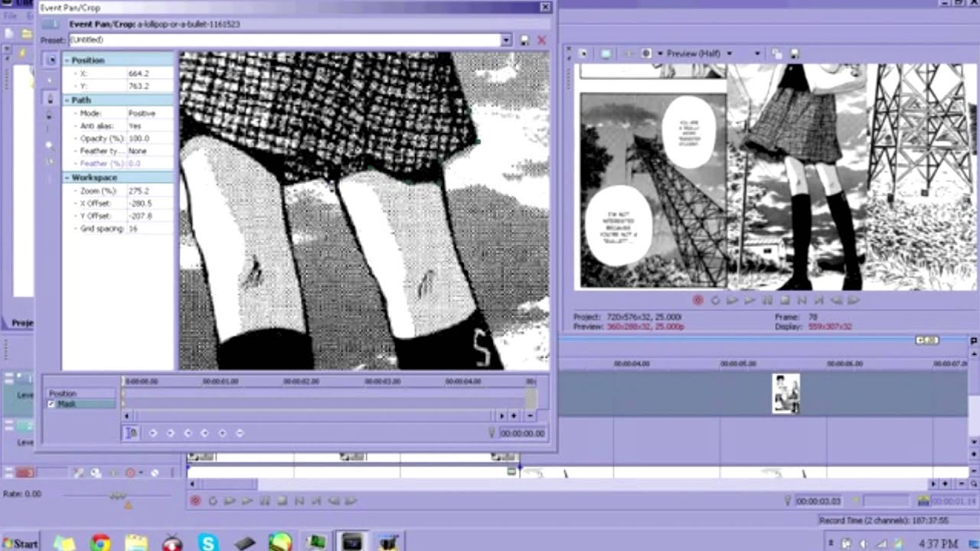Stop playback in main timeline transport
Viewport: 980px width, 551px height.
point(282,501)
